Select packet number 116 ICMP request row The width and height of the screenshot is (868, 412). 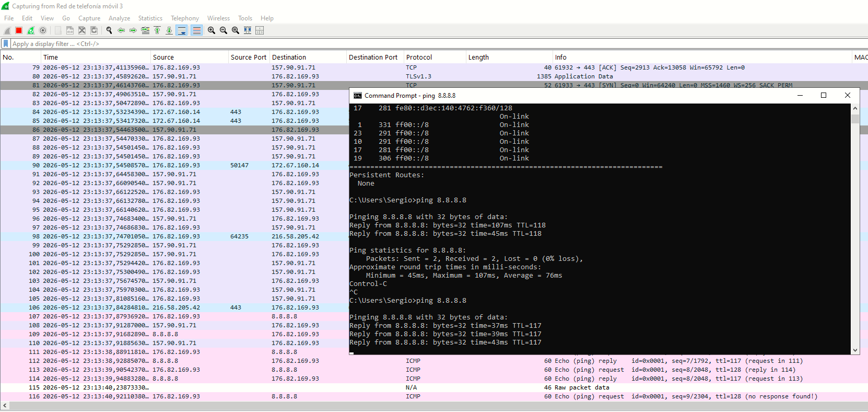pyautogui.click(x=433, y=396)
